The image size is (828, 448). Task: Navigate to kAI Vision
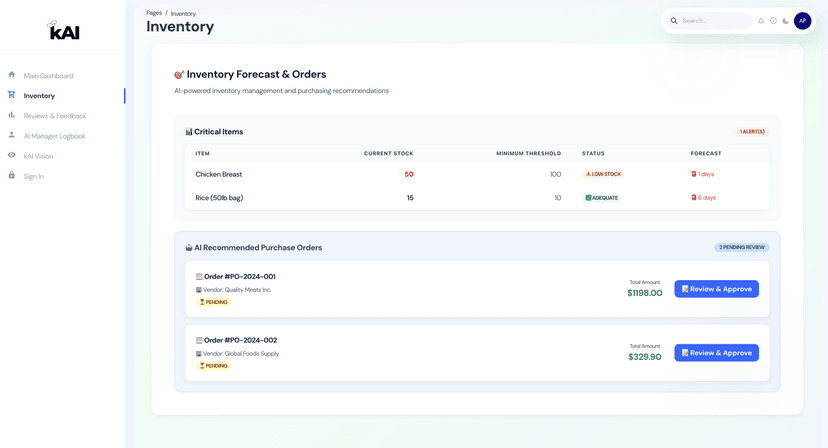(x=38, y=156)
